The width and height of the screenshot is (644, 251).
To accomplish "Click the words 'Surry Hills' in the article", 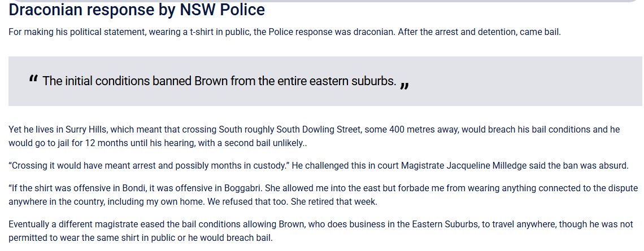I will (x=79, y=130).
